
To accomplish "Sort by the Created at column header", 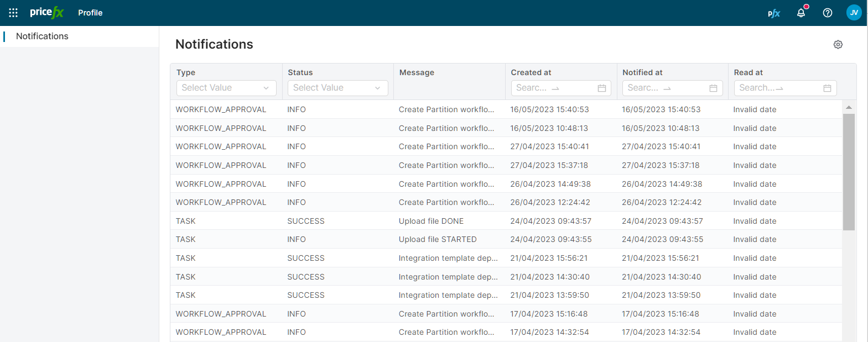I will point(531,72).
